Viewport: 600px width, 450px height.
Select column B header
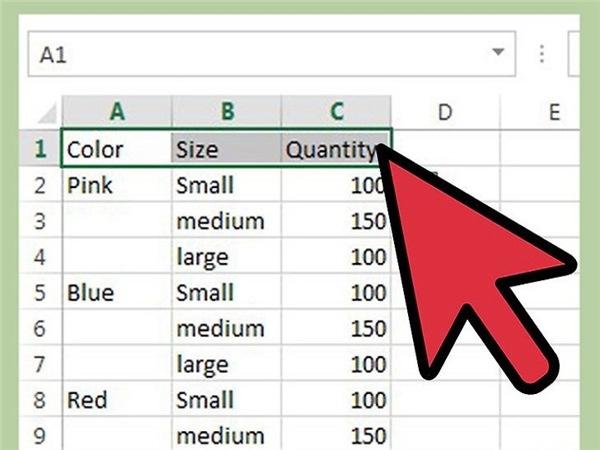[x=227, y=112]
